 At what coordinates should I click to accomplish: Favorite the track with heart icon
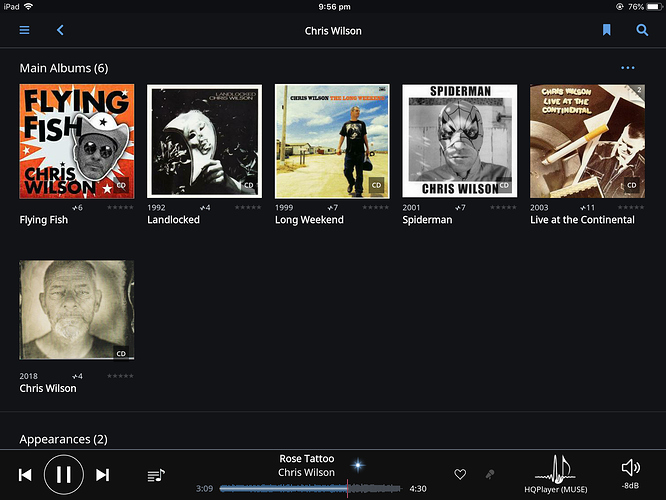click(x=460, y=474)
